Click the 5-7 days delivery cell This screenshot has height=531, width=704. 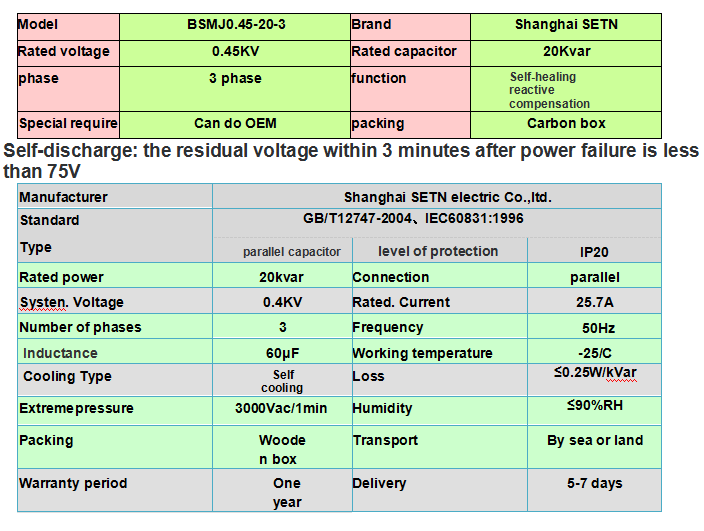(594, 483)
